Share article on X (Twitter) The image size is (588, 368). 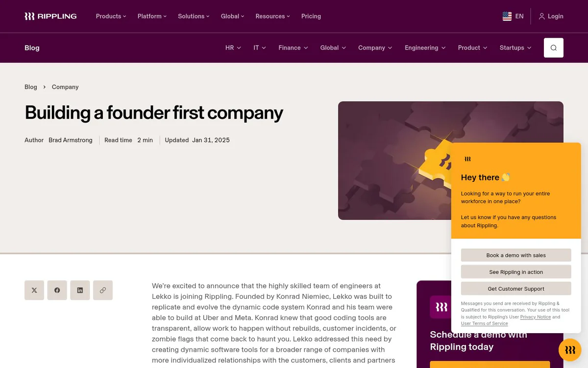(x=34, y=290)
